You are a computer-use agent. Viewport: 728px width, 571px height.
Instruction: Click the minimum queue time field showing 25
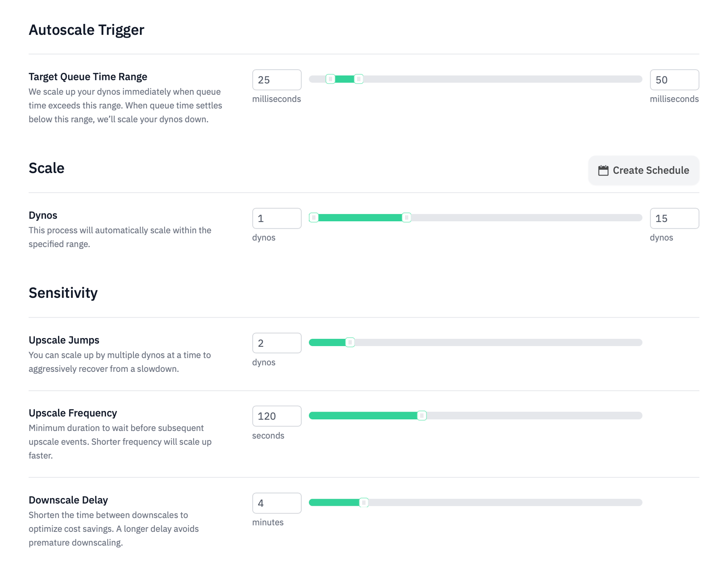276,80
